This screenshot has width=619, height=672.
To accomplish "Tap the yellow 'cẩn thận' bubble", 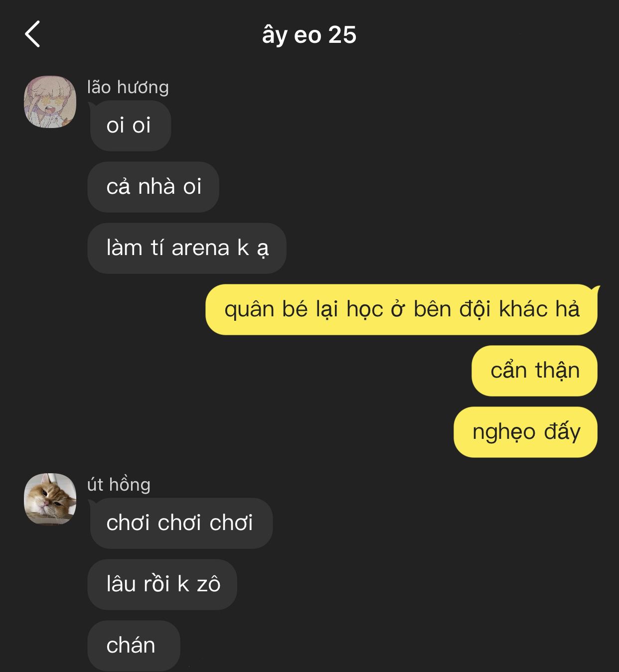I will [x=535, y=371].
